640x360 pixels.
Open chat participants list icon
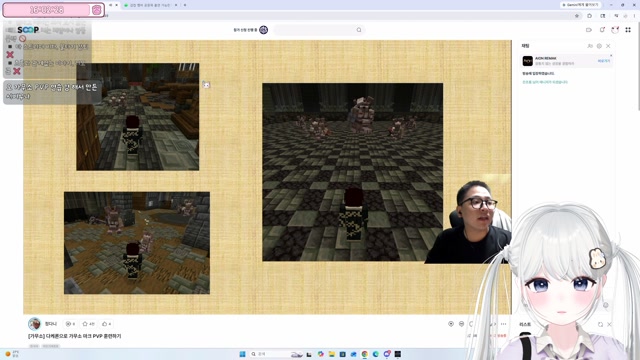coord(590,46)
